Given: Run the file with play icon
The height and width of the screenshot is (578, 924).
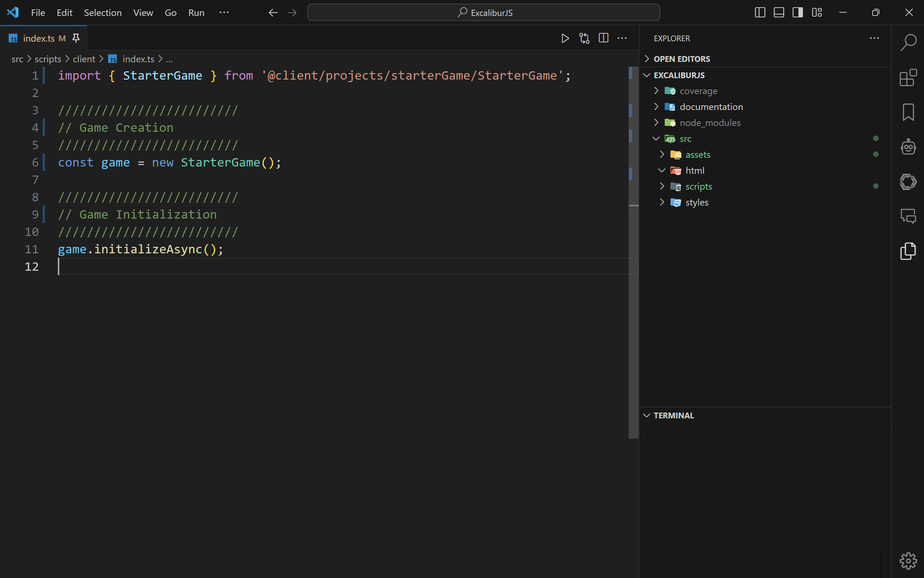Looking at the screenshot, I should (565, 38).
